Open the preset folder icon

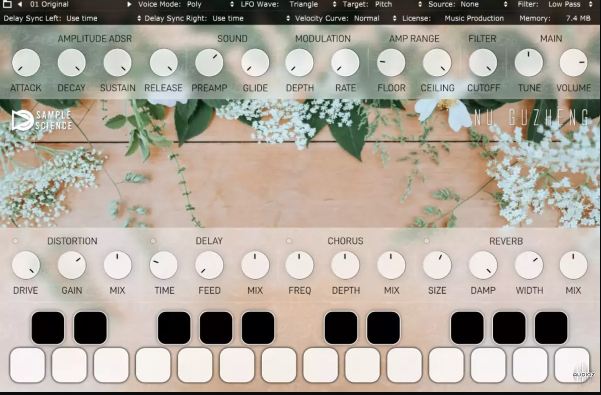[7, 4]
